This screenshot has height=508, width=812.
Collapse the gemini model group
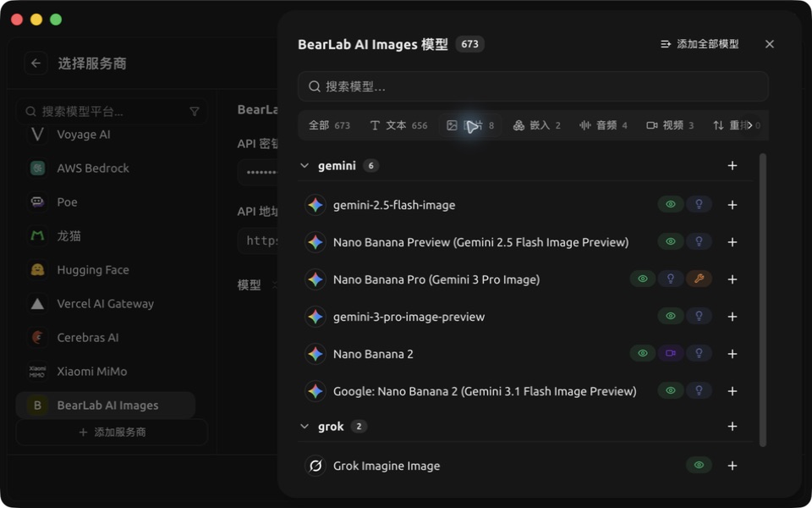pos(304,166)
